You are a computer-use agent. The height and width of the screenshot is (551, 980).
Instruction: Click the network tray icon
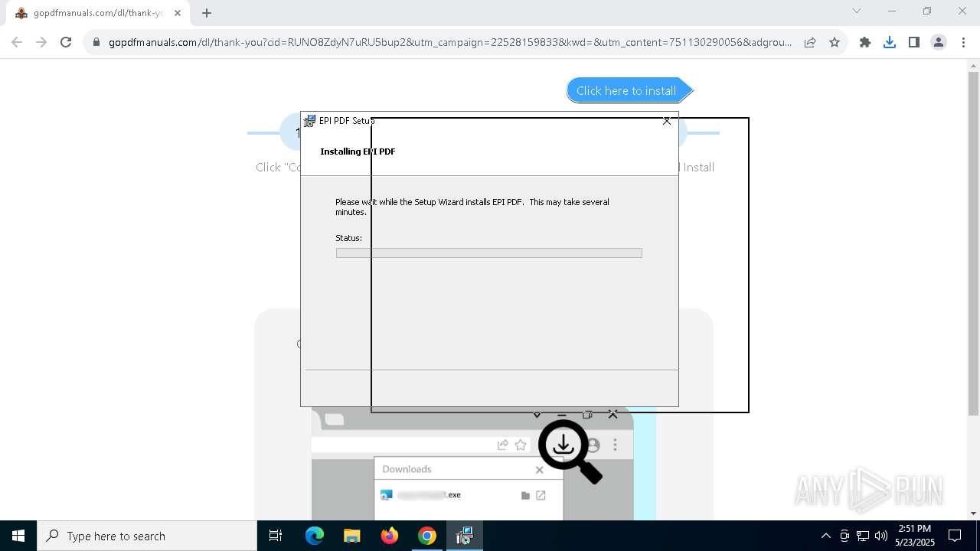(x=863, y=536)
